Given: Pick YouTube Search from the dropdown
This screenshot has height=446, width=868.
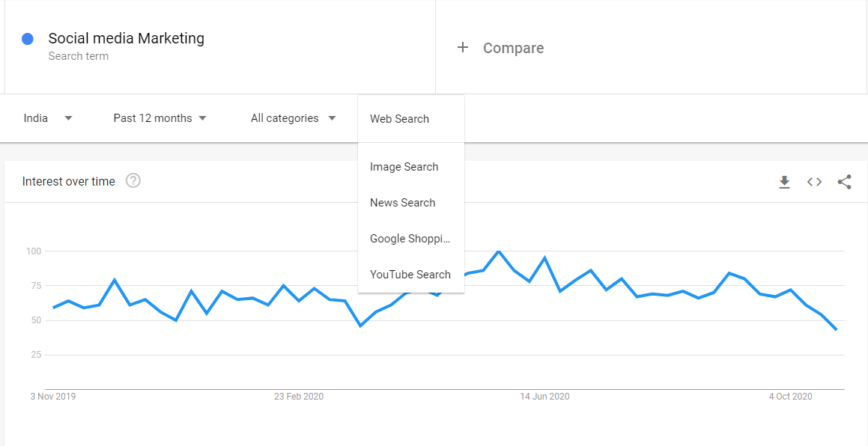Looking at the screenshot, I should (410, 275).
